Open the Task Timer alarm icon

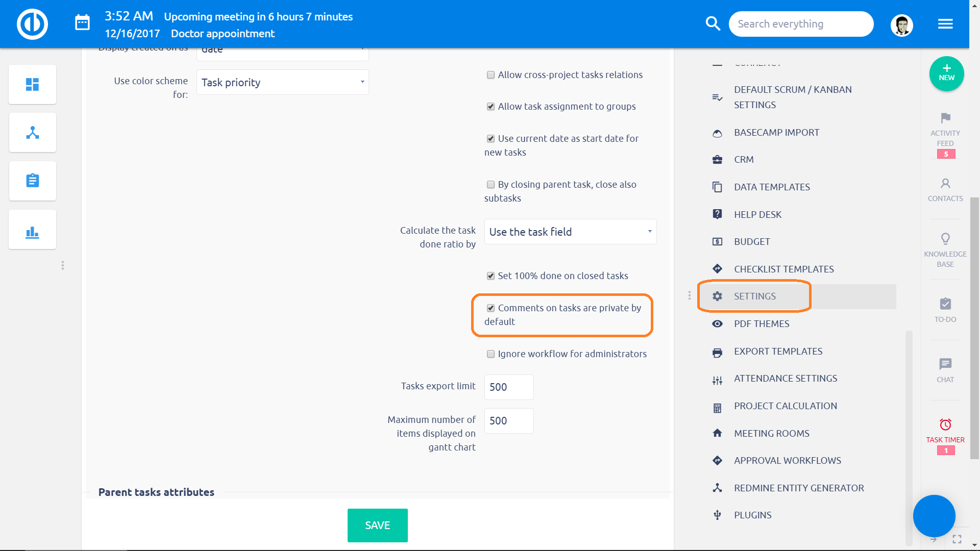click(945, 424)
